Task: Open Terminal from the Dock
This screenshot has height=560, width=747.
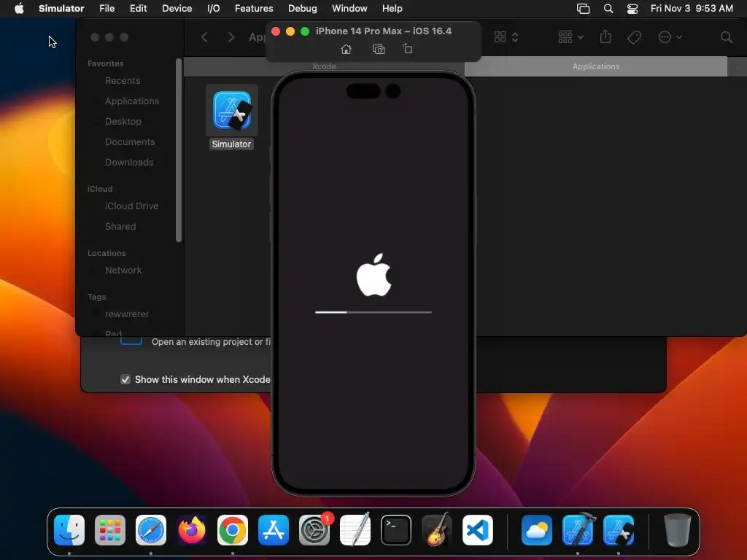Action: [x=396, y=530]
